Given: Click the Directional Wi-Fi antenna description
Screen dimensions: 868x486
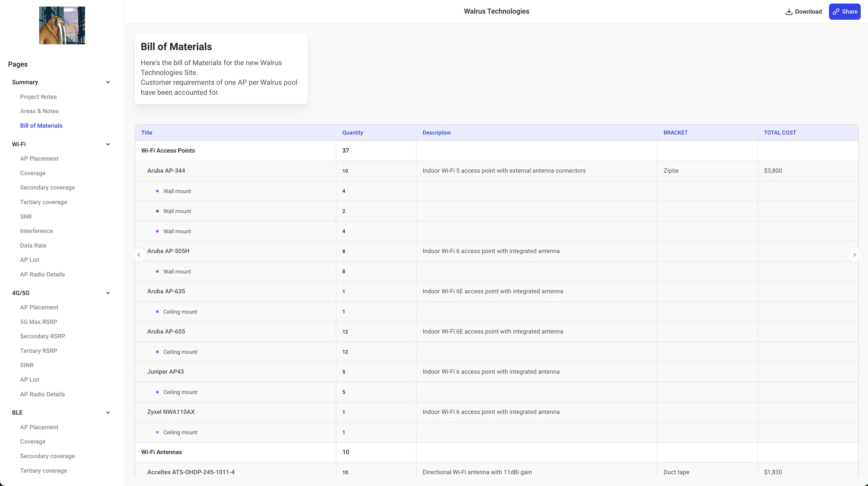Looking at the screenshot, I should [x=477, y=472].
